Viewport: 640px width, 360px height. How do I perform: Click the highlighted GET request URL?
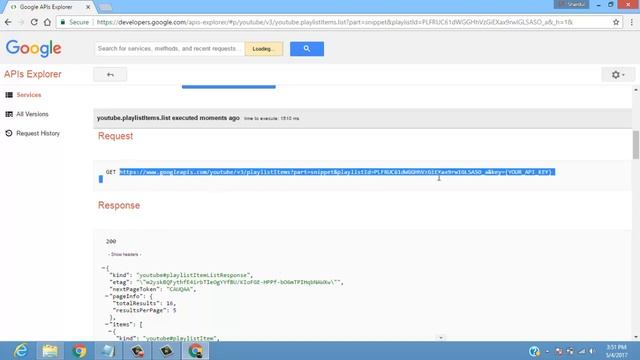pos(337,172)
